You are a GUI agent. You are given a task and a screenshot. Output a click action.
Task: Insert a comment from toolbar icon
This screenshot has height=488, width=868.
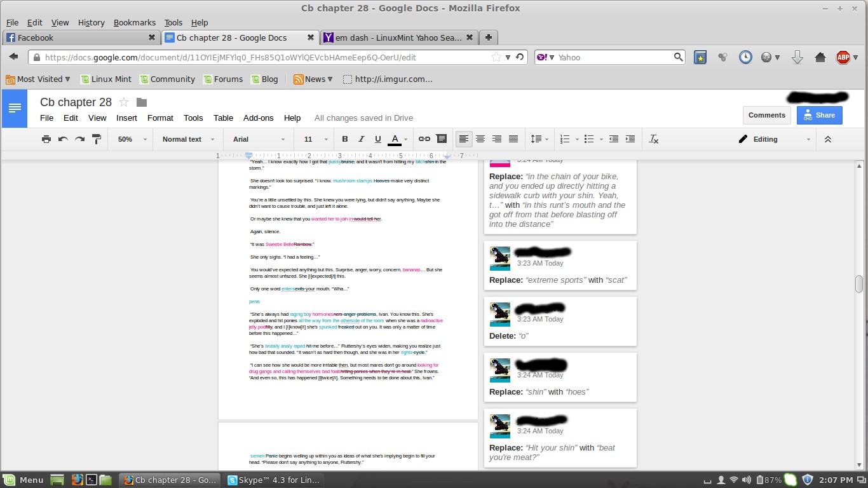442,139
